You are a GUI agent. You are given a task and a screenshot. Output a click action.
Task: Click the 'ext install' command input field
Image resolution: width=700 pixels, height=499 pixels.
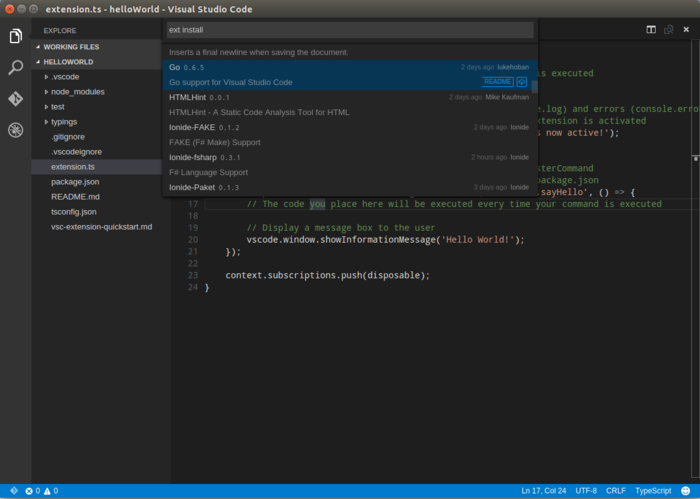click(350, 30)
